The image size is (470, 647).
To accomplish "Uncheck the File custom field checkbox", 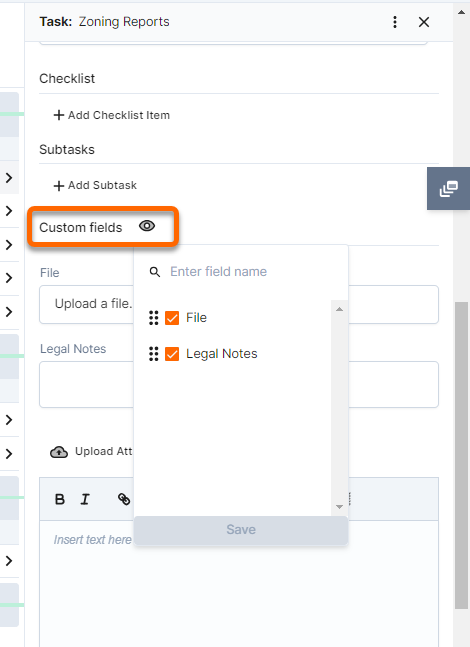I will point(172,318).
